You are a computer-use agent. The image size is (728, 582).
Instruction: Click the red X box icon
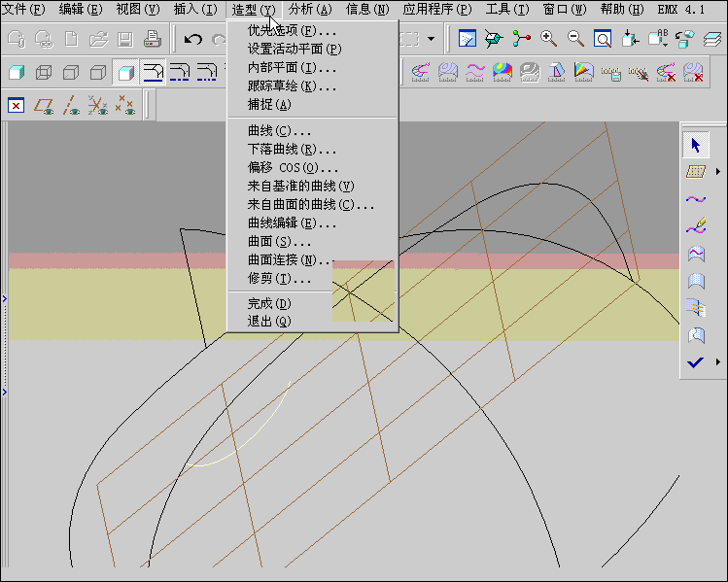pyautogui.click(x=16, y=106)
